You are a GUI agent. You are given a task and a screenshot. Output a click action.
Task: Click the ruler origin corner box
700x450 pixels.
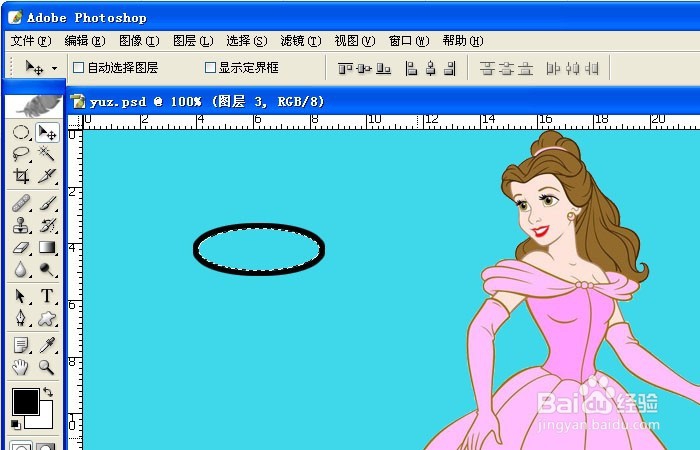click(x=75, y=121)
